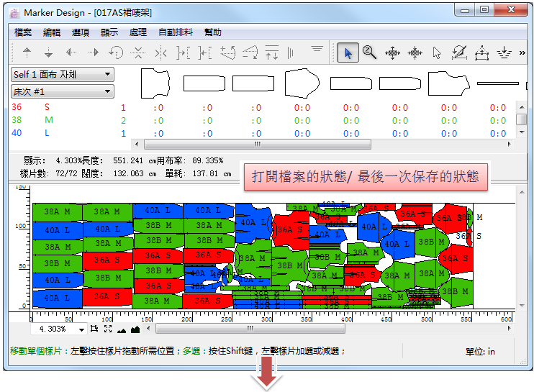The width and height of the screenshot is (534, 392).
Task: Select the zoom magnifier tool
Action: pyautogui.click(x=369, y=53)
